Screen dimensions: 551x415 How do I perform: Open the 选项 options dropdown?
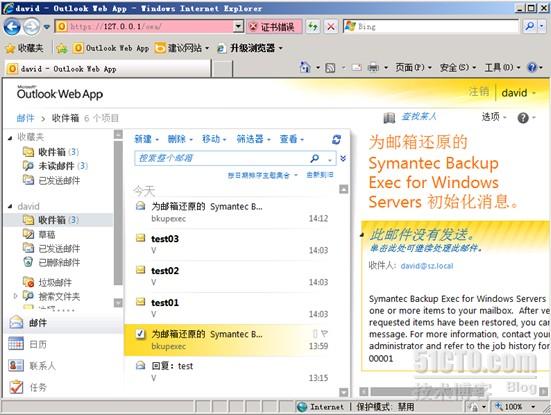(494, 117)
